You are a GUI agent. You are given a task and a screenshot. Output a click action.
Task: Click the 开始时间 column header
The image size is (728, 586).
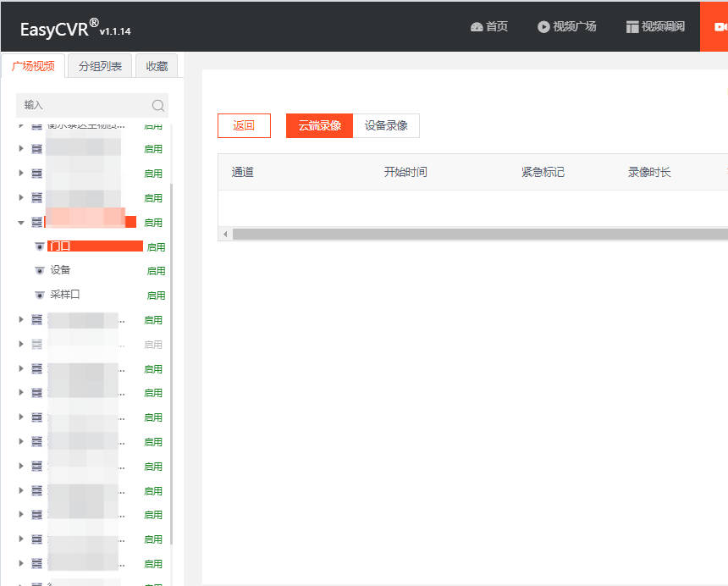(405, 172)
